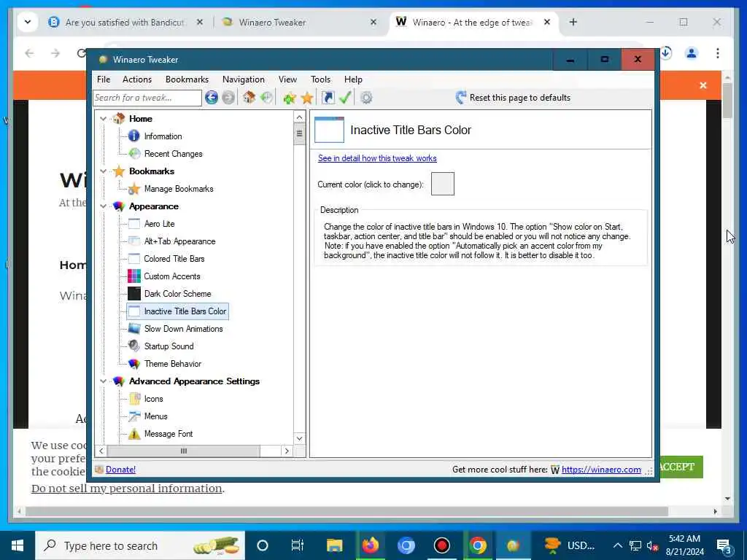Open Recent Changes via the clock toolbar icon
Screen dimensions: 747x560
coord(266,98)
